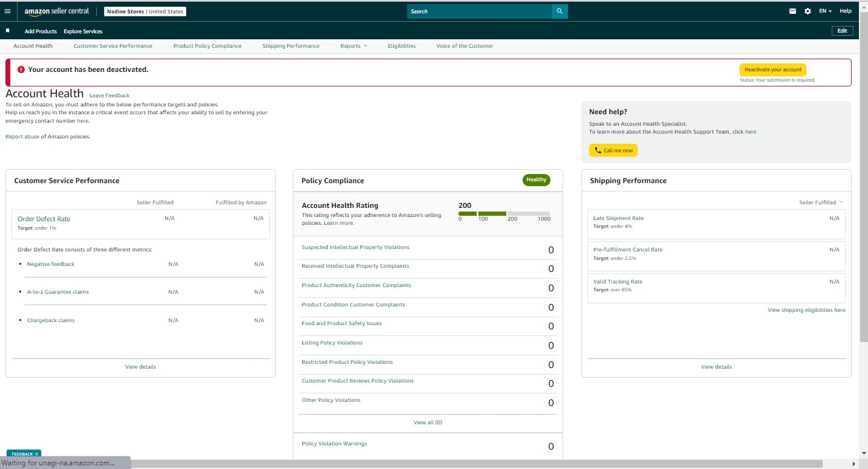Click 'Your account has been deactivated.' alert text
The image size is (868, 469).
pyautogui.click(x=88, y=70)
